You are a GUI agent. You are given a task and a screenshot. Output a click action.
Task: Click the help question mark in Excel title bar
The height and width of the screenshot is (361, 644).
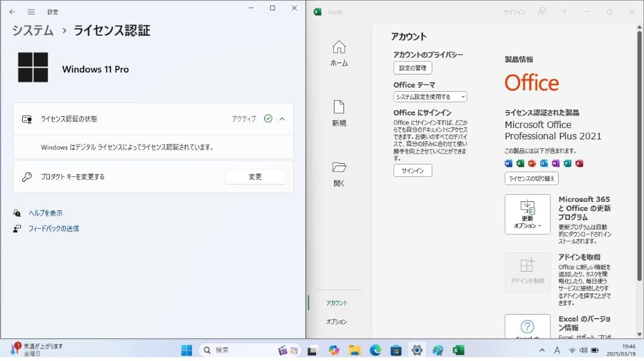564,12
